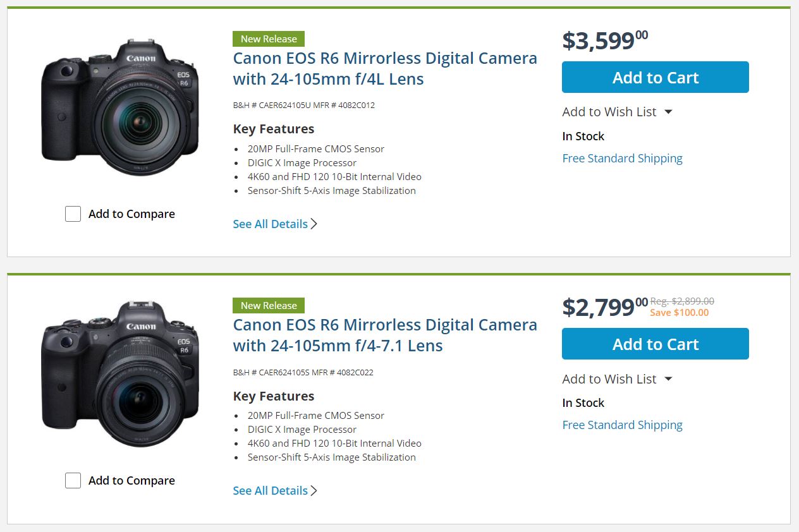The image size is (799, 532).
Task: Expand Add to Wish List for f/4L kit
Action: (617, 112)
